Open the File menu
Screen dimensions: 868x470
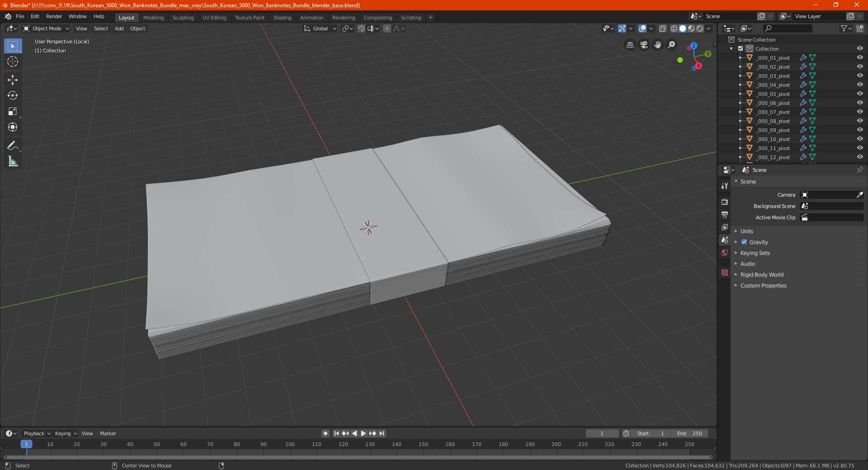[x=20, y=16]
